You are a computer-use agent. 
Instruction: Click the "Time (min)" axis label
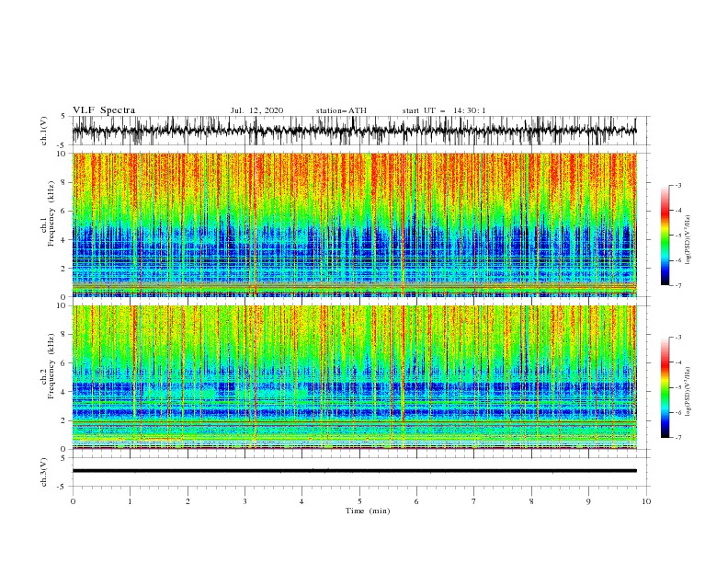click(368, 511)
